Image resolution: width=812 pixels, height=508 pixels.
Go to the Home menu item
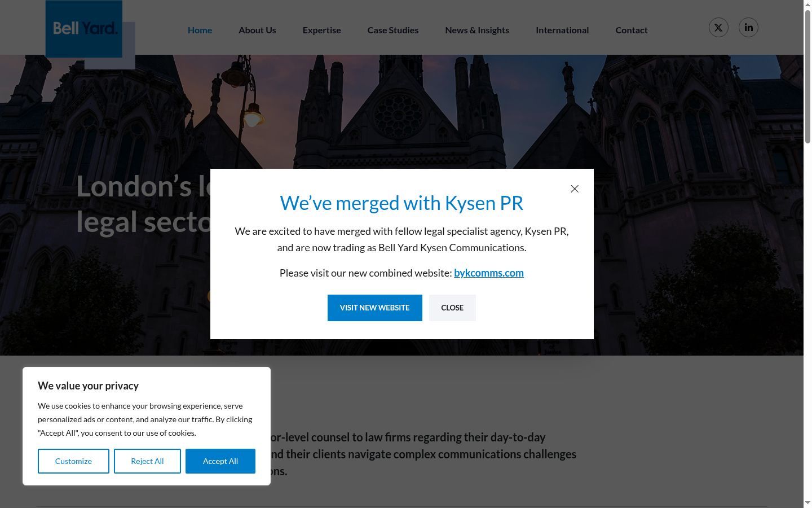200,30
